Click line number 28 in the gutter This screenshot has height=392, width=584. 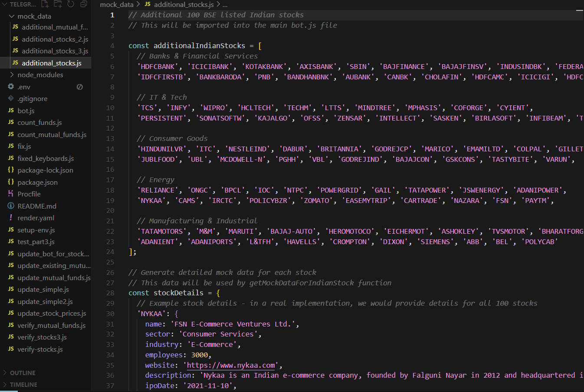[110, 293]
